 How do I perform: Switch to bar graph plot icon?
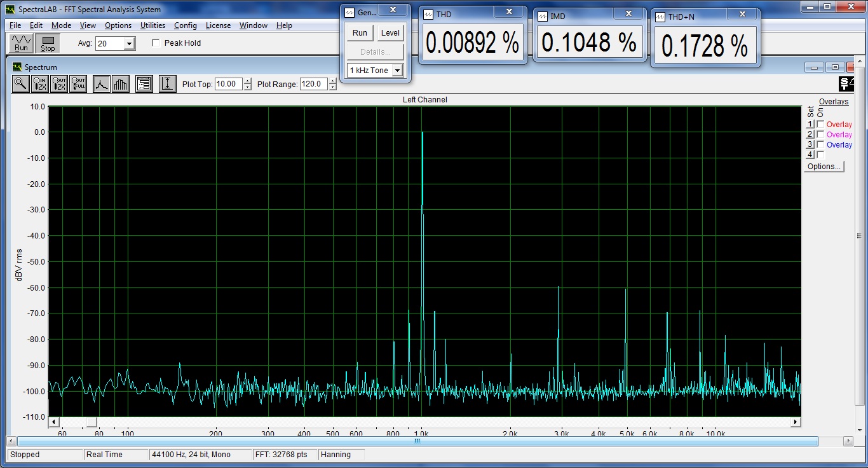click(120, 84)
